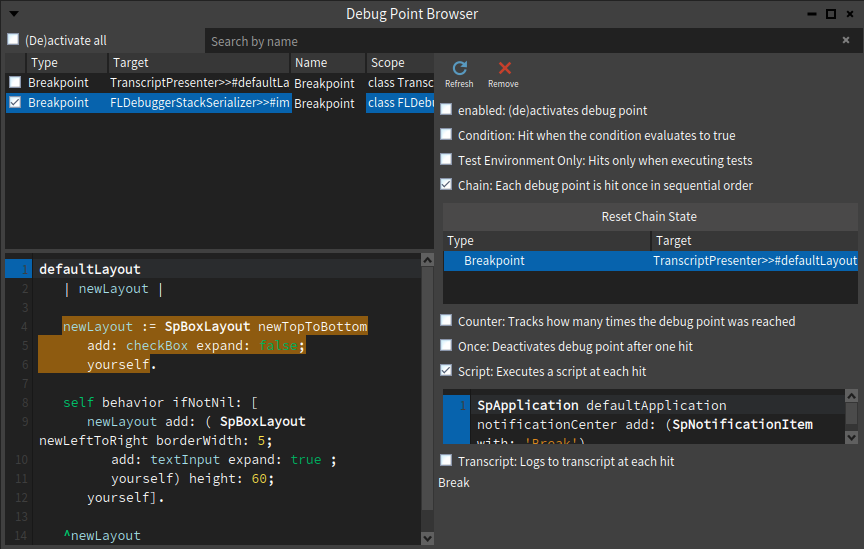
Task: Open window menu triangle in title bar
Action: coord(14,14)
